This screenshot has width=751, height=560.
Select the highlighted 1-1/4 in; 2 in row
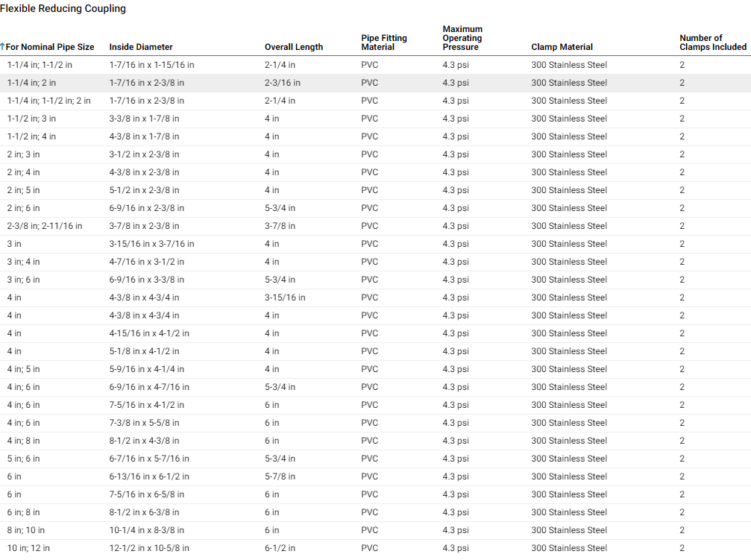click(x=31, y=83)
